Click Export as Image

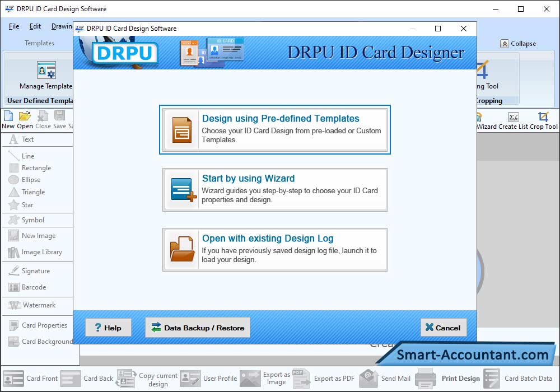pyautogui.click(x=265, y=379)
